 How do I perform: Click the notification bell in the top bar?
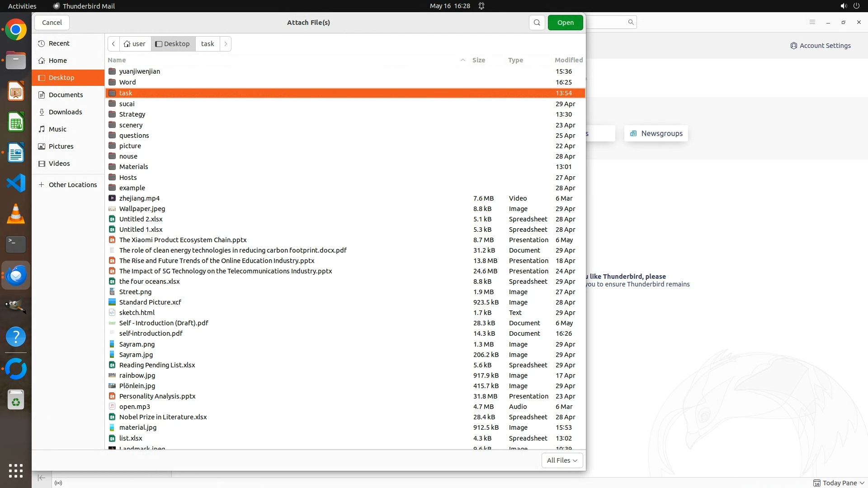coord(481,6)
